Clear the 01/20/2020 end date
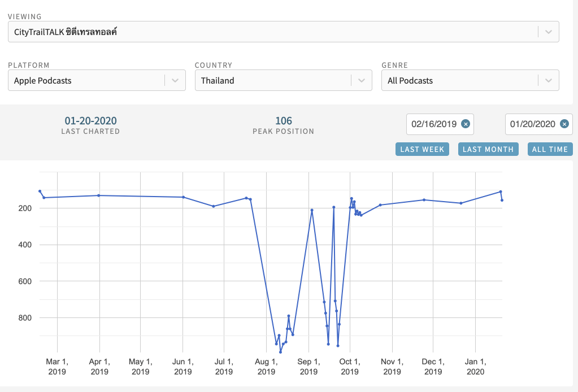Viewport: 578px width, 392px height. (x=564, y=124)
